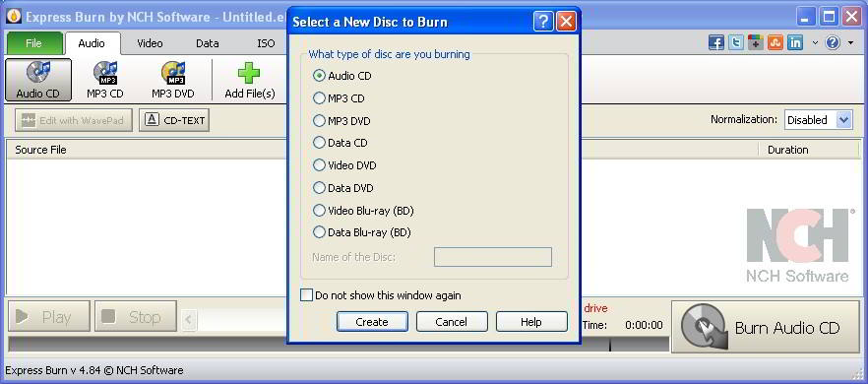The width and height of the screenshot is (868, 384).
Task: Share via the Twitter icon
Action: [x=736, y=42]
